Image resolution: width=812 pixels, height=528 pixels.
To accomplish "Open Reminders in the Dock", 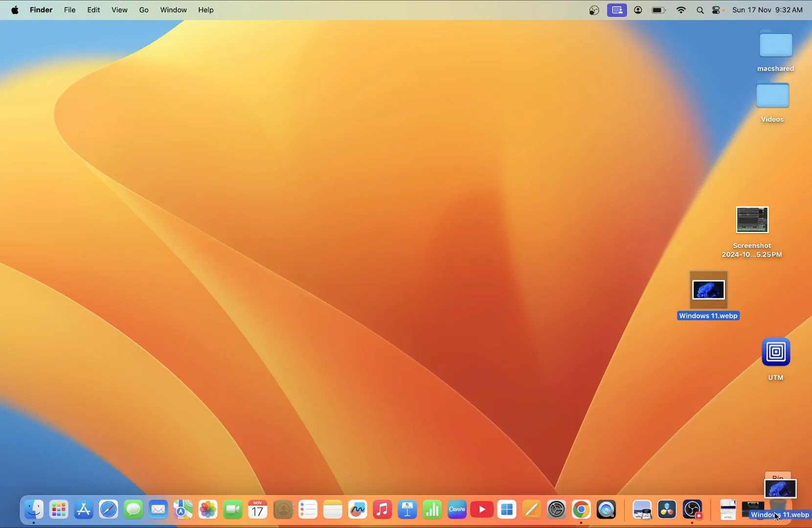I will pos(308,510).
